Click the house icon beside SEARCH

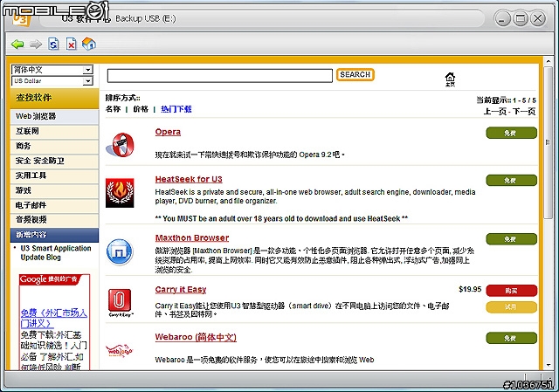(x=450, y=79)
